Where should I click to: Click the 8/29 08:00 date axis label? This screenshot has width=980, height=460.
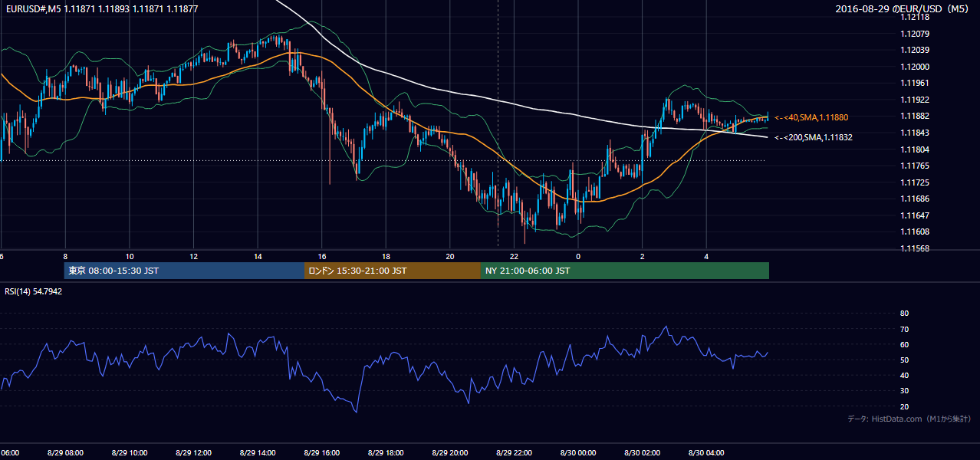click(x=66, y=453)
